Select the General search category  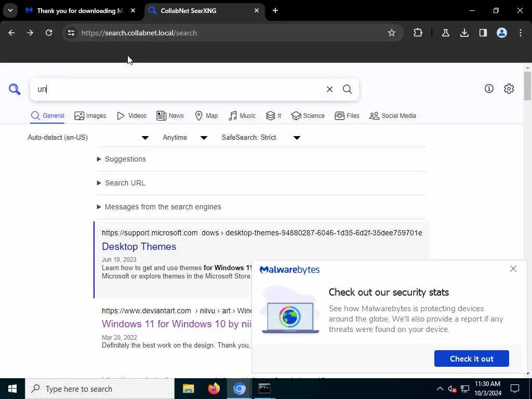click(47, 116)
